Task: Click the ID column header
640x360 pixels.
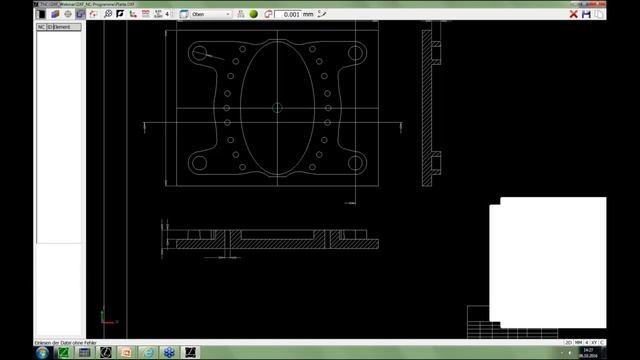Action: (50, 27)
